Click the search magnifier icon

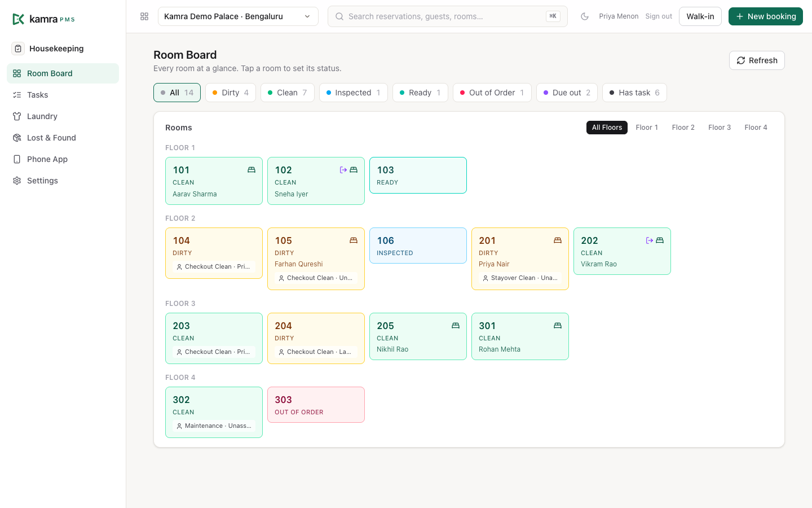(339, 16)
